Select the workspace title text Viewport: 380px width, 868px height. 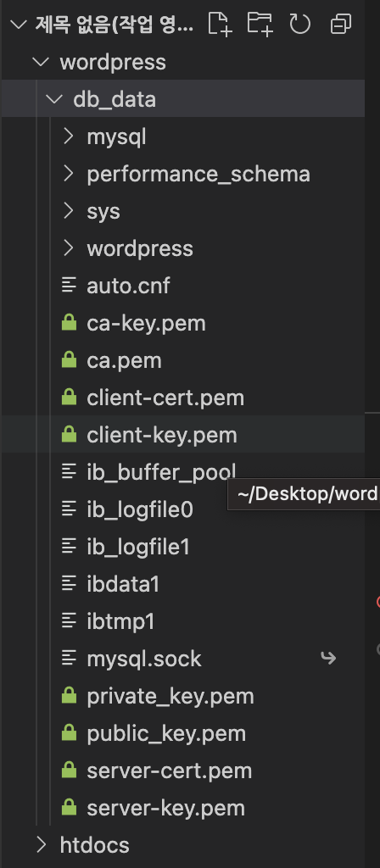tap(115, 25)
